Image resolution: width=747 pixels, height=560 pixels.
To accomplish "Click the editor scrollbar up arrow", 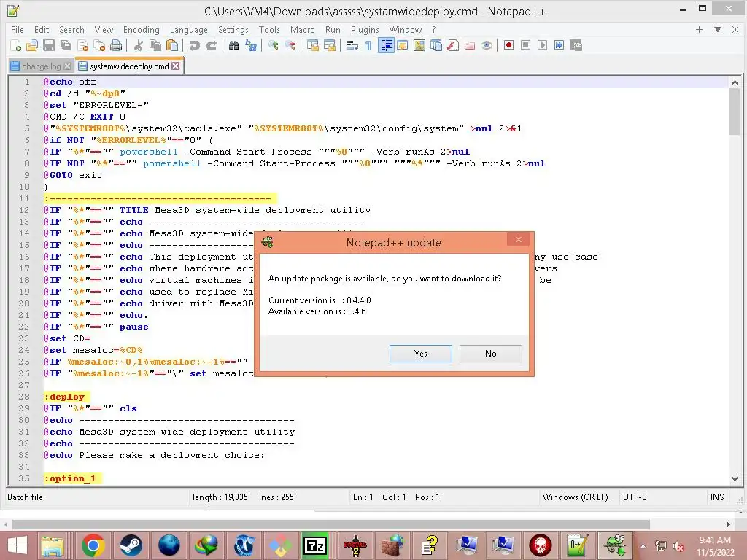I will [735, 82].
